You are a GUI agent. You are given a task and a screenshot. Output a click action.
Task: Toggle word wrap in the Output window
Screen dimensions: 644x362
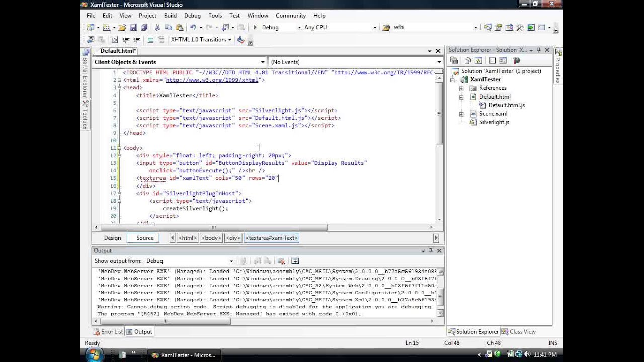[295, 261]
